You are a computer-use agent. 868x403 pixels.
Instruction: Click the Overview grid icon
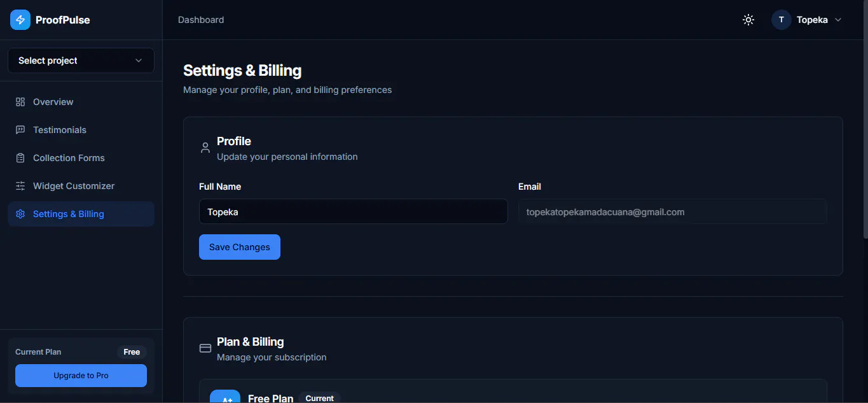click(20, 102)
